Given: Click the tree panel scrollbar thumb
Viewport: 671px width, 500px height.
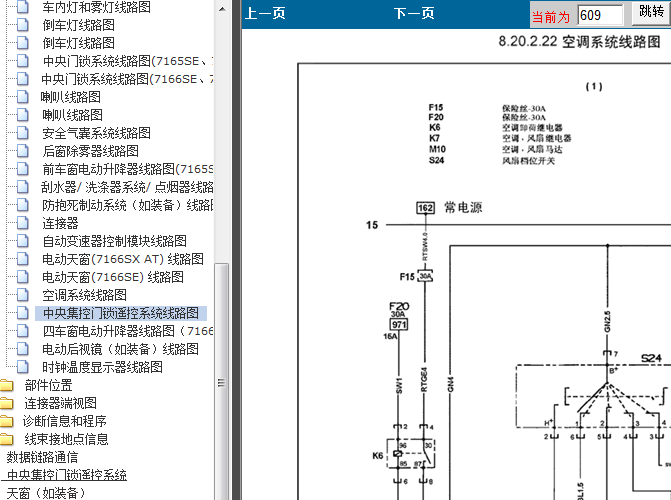Looking at the screenshot, I should click(222, 381).
